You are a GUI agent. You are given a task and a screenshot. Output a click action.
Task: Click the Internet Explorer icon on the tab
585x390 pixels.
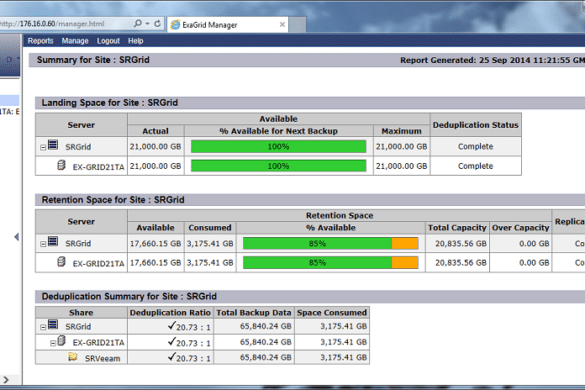[175, 25]
